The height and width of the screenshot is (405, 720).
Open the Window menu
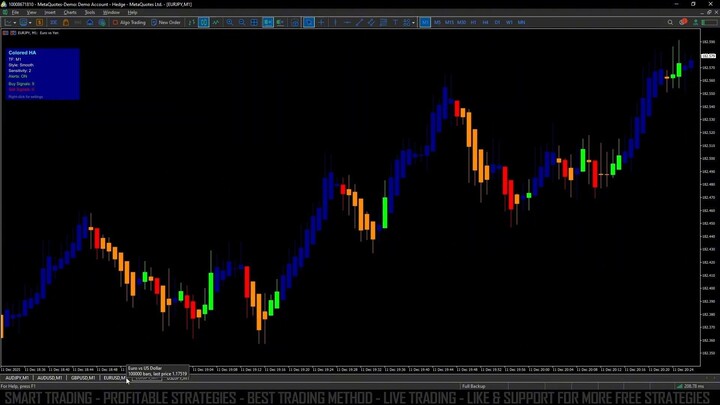tap(111, 12)
